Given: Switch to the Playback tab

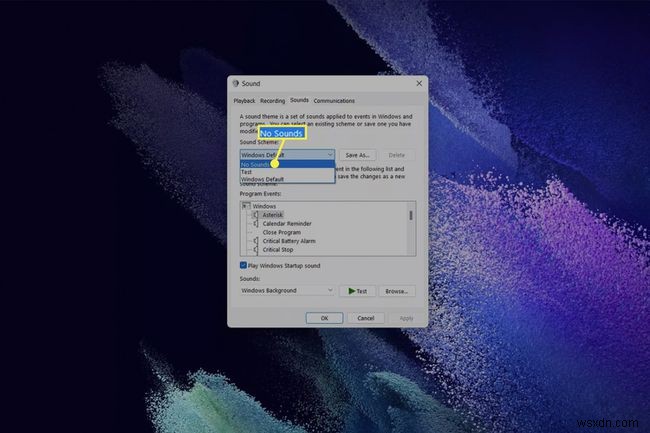Looking at the screenshot, I should 244,101.
